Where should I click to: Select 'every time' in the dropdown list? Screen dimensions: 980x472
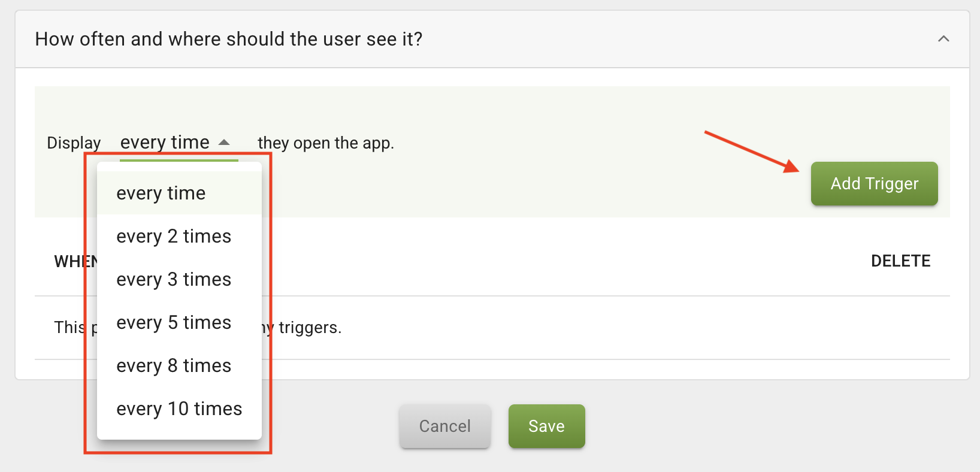pyautogui.click(x=161, y=193)
